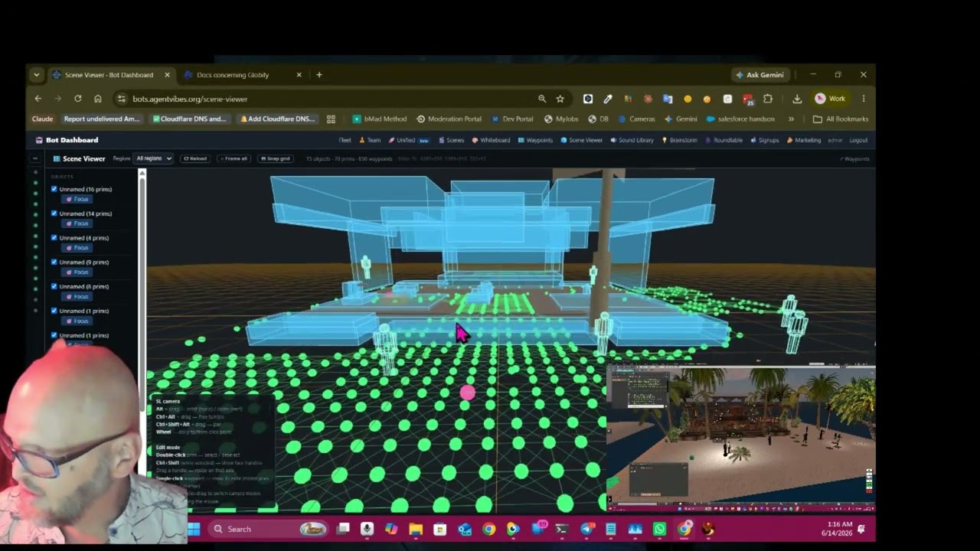Open the Chrome extensions puzzle icon
980x551 pixels.
tap(768, 99)
